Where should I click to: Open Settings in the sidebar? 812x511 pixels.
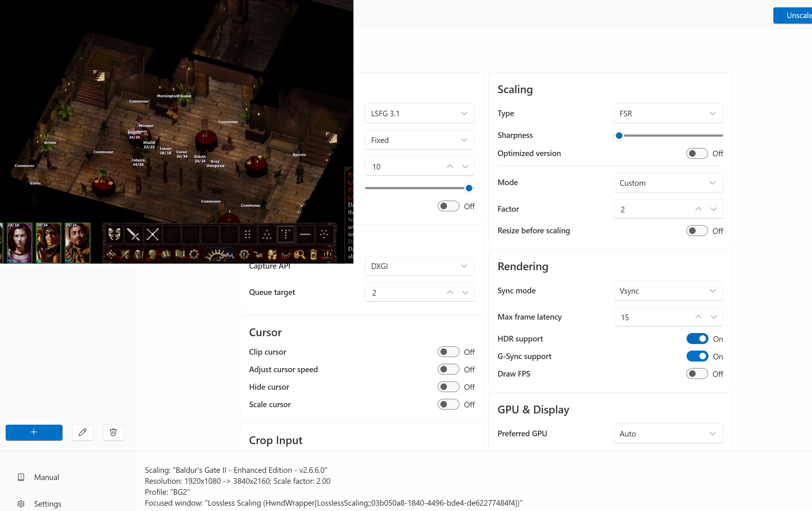tap(47, 504)
